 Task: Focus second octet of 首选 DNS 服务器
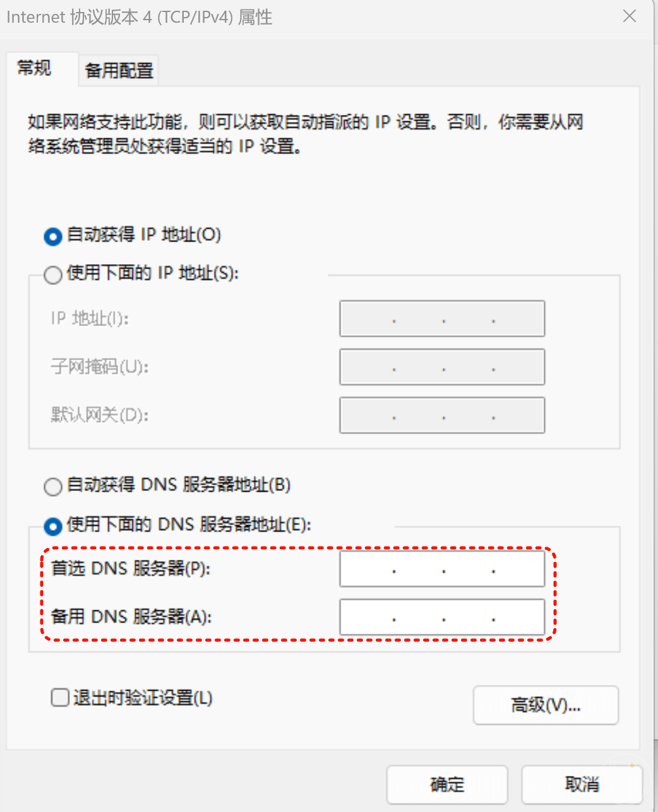click(419, 569)
